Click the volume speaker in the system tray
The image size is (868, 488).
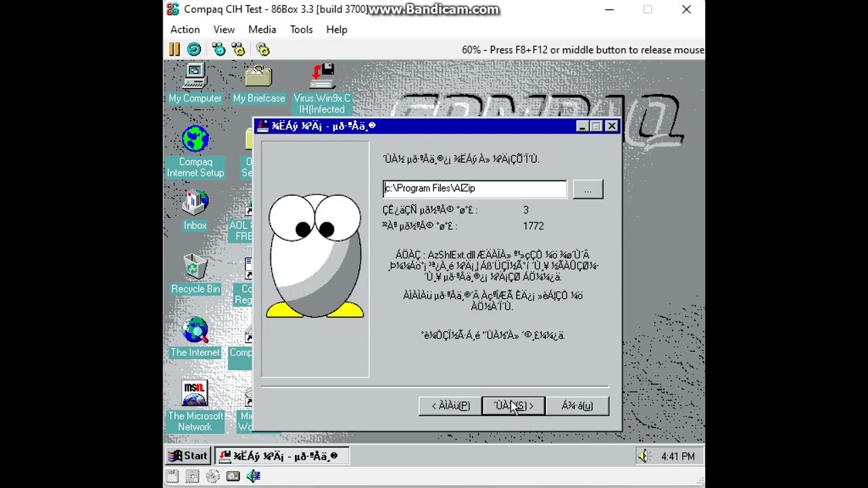click(x=644, y=456)
